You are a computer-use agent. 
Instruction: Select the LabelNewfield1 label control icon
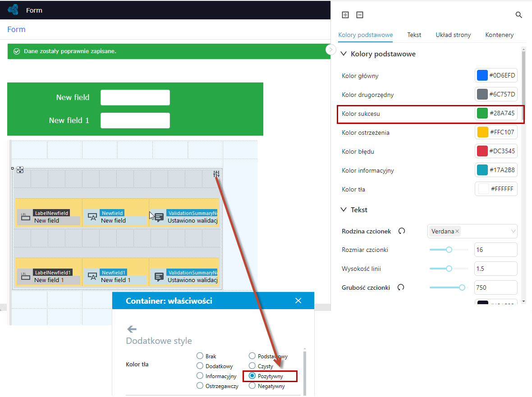pyautogui.click(x=25, y=276)
